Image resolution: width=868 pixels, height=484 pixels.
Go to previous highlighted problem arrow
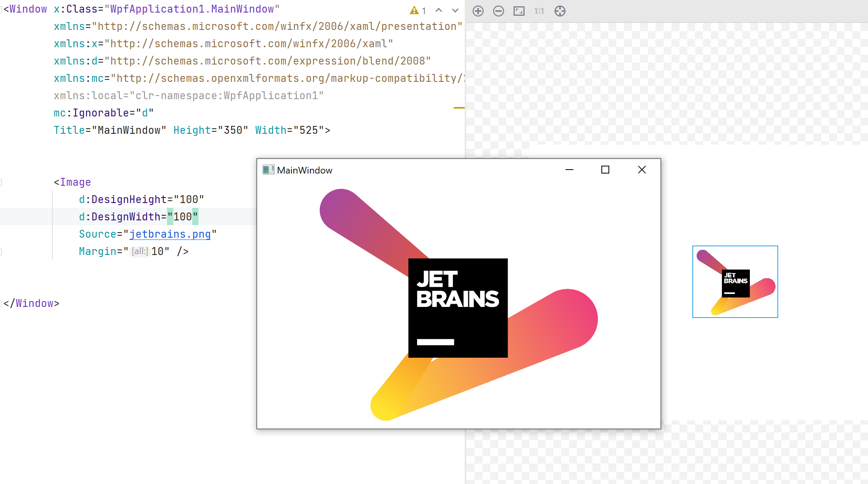coord(439,11)
